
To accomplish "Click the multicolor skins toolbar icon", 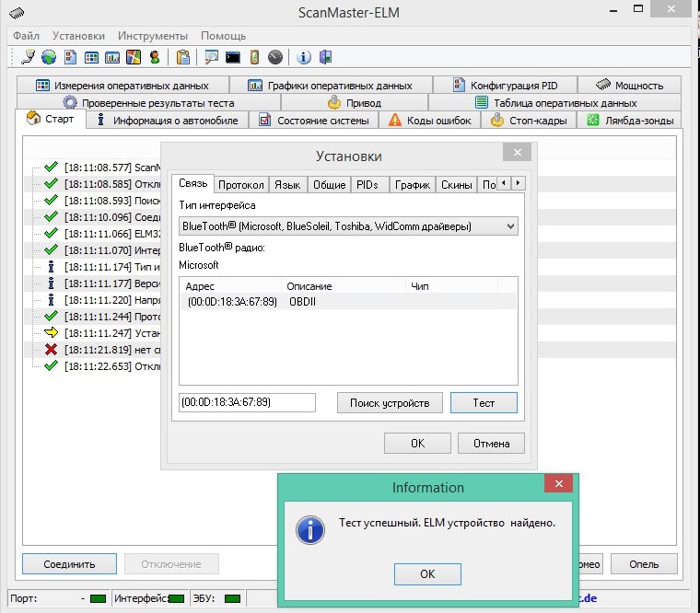I will [134, 57].
